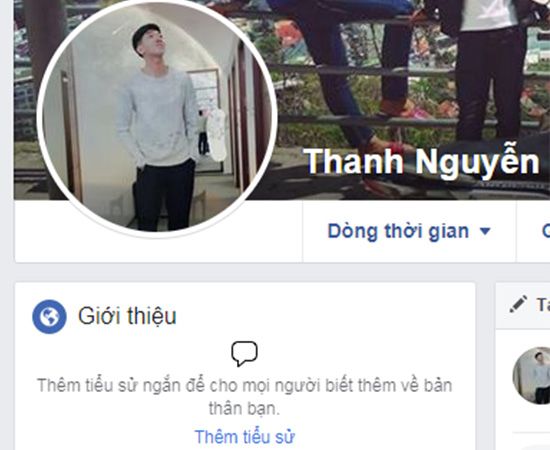
Task: Click the second line "thân bạn." of bio prompt
Action: (244, 409)
